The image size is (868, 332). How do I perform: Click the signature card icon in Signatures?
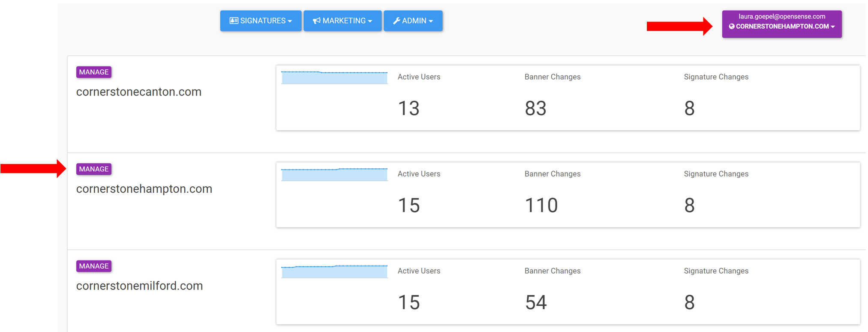click(x=234, y=21)
